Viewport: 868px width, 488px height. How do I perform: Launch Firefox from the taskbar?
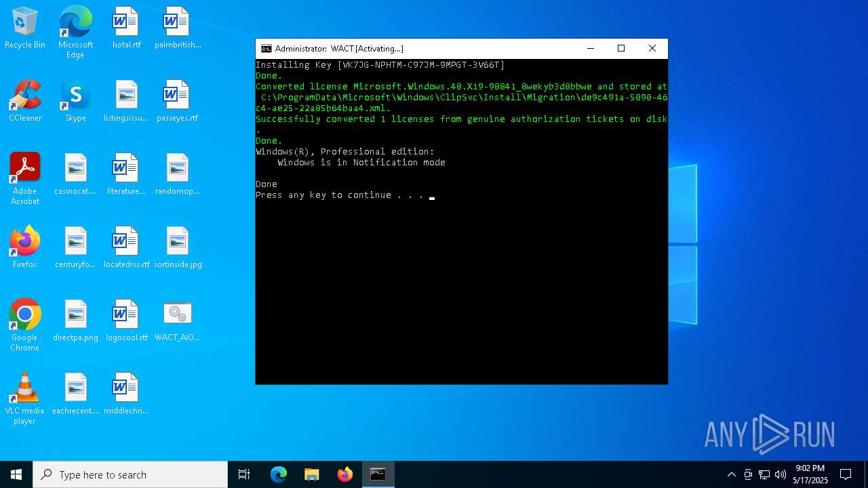tap(344, 474)
